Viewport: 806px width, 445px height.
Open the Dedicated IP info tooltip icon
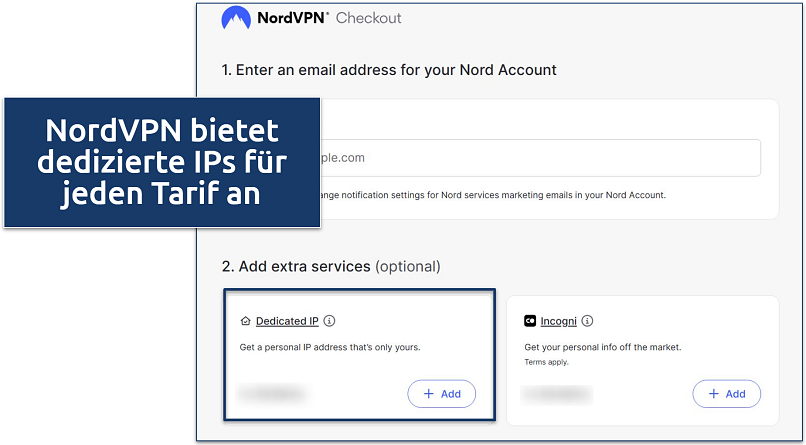[x=330, y=322]
